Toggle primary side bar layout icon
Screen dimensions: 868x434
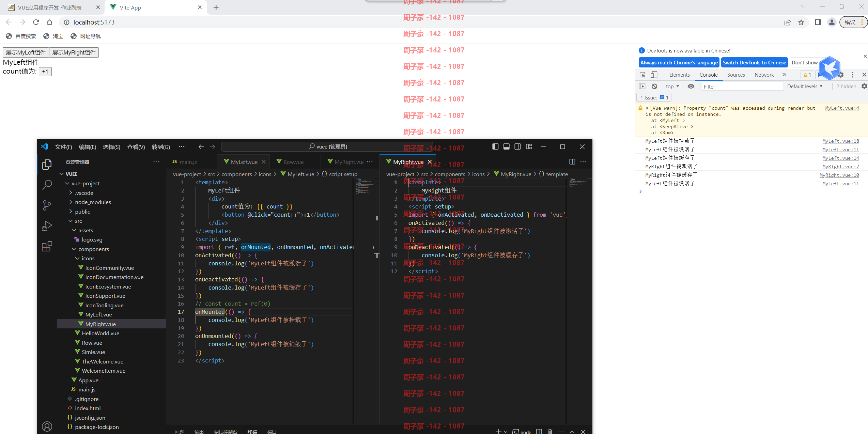point(495,146)
